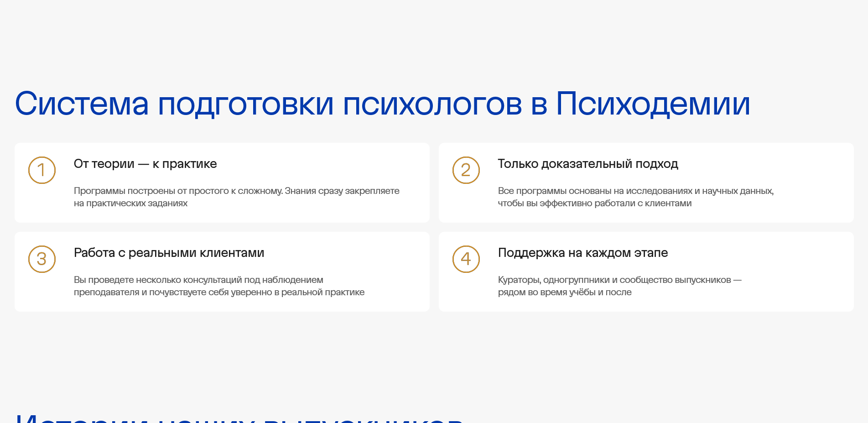The height and width of the screenshot is (423, 868).
Task: Select the title "Работа с реальными клиентами"
Action: pos(169,253)
